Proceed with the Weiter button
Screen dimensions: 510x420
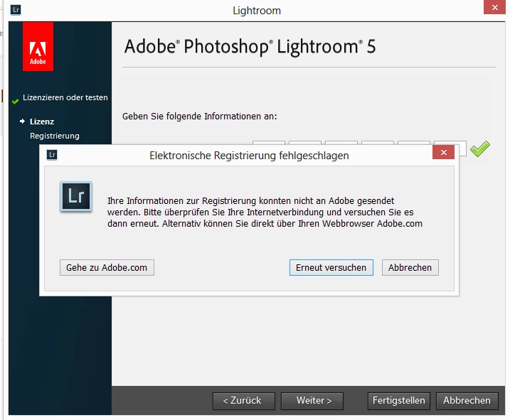[312, 401]
